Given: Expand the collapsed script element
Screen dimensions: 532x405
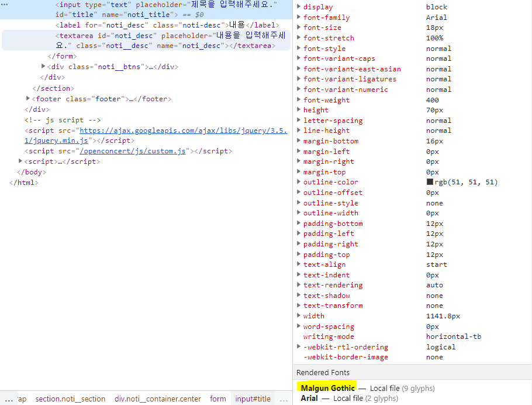Looking at the screenshot, I should [x=20, y=161].
